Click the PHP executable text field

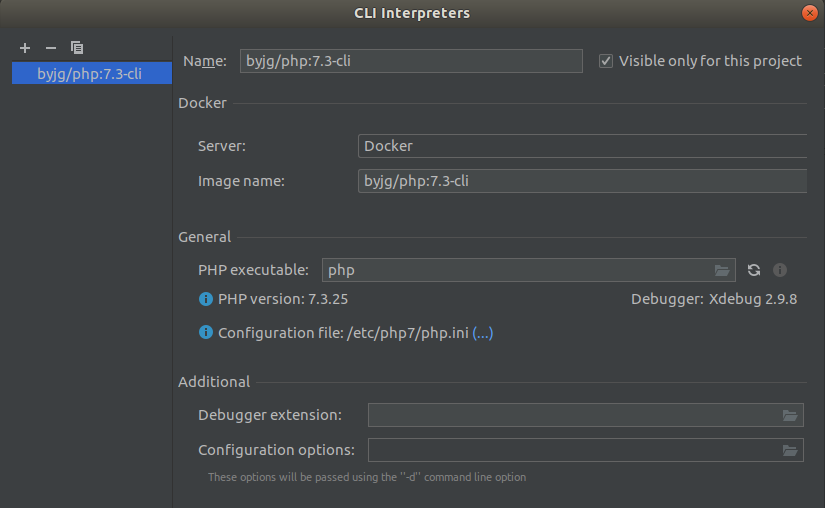click(515, 270)
